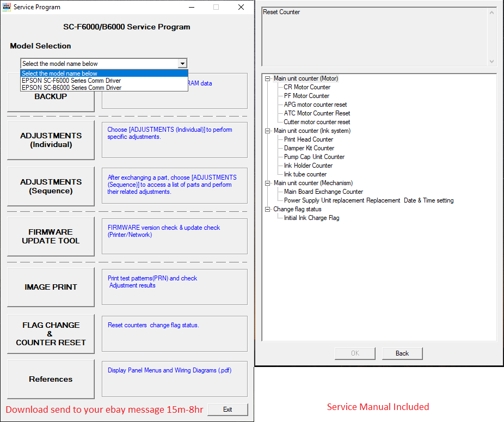The image size is (504, 422).
Task: Click 'Choose [ADJUSTMENTS (Individual)]' description text
Action: point(169,133)
